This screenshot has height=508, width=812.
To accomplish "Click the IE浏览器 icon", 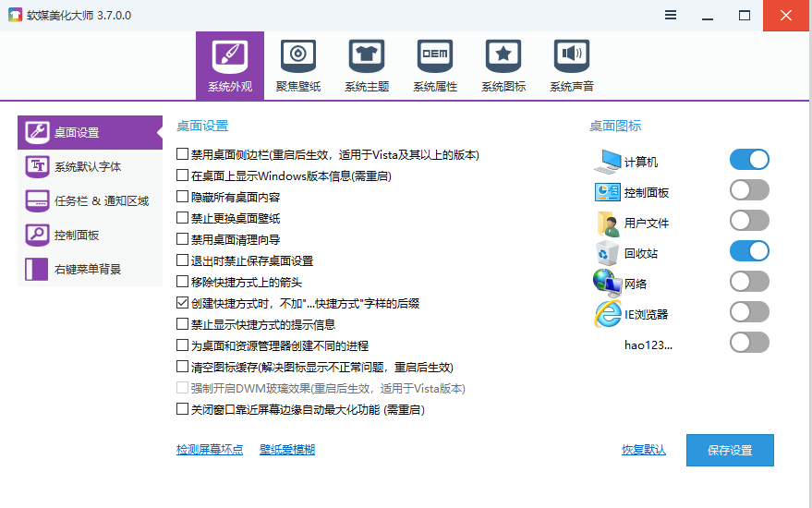I will click(x=608, y=314).
